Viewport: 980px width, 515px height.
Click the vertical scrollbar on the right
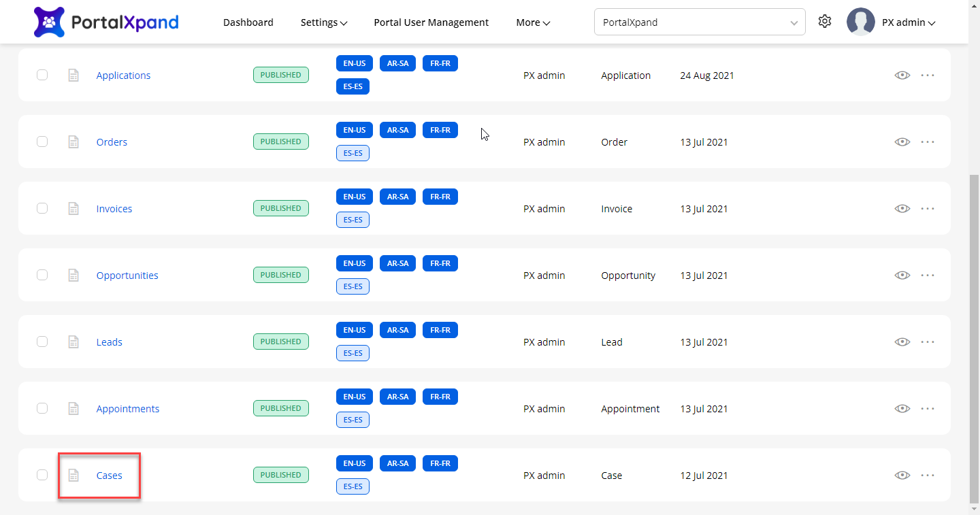pos(974,340)
